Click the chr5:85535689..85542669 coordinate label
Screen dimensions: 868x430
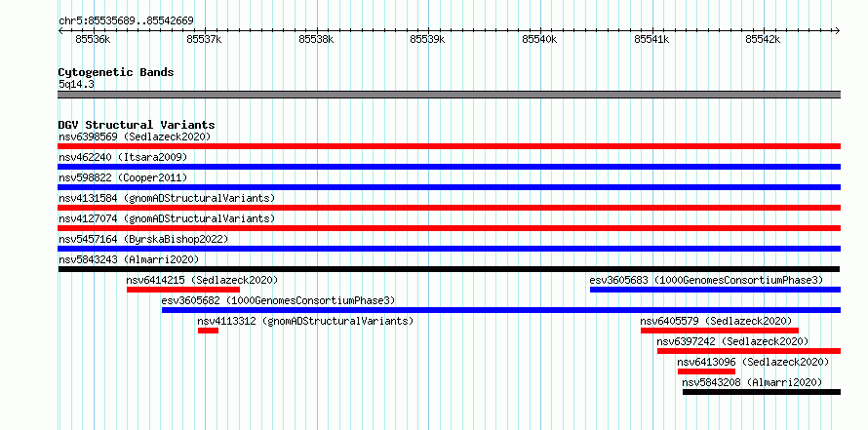coord(126,21)
